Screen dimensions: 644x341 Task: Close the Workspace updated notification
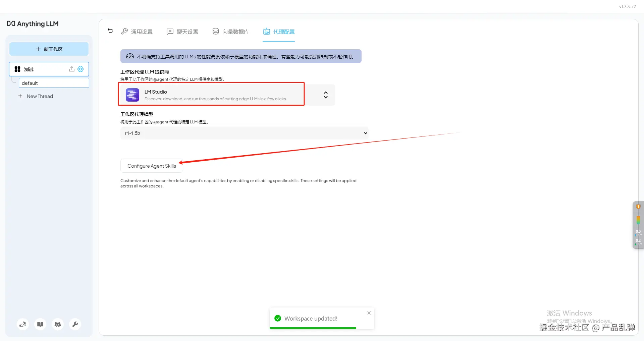pos(369,313)
